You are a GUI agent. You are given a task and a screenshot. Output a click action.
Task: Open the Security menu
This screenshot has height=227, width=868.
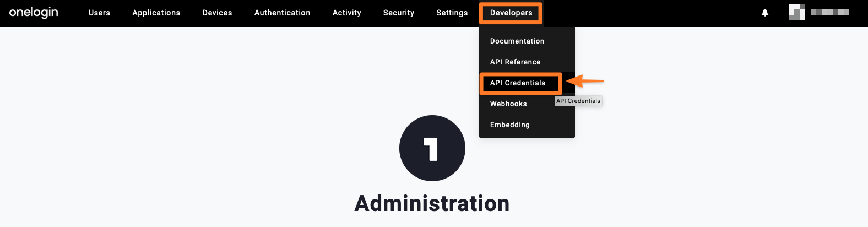click(x=399, y=13)
